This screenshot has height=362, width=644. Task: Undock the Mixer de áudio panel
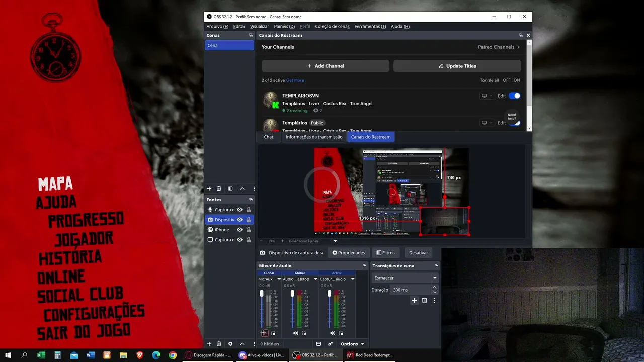[x=365, y=266]
